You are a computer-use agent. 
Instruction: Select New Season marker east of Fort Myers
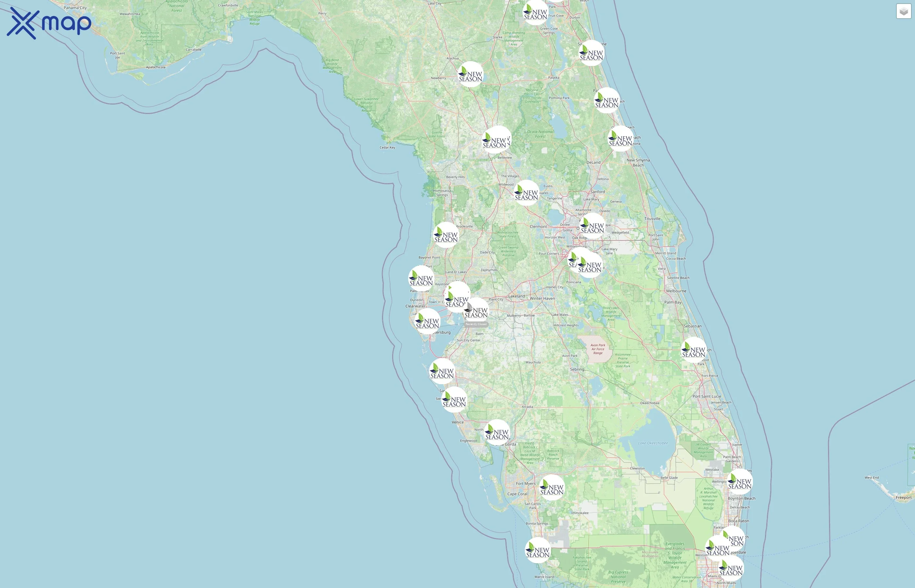552,488
